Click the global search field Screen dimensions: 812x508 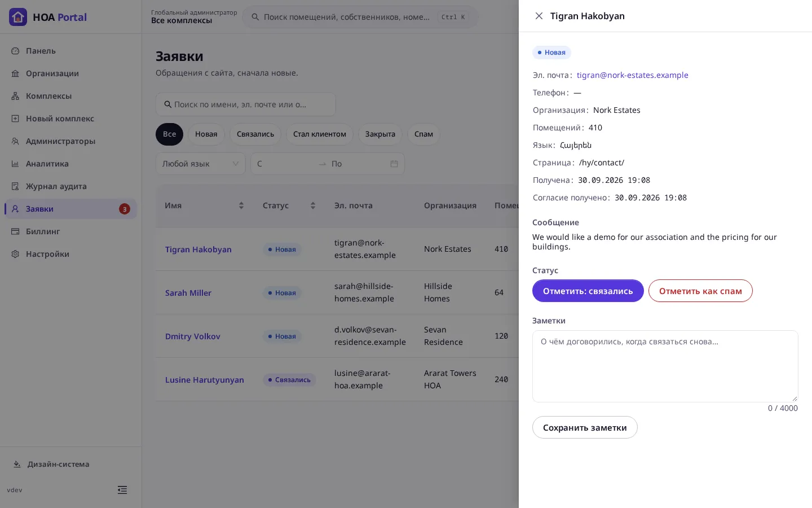click(x=360, y=17)
